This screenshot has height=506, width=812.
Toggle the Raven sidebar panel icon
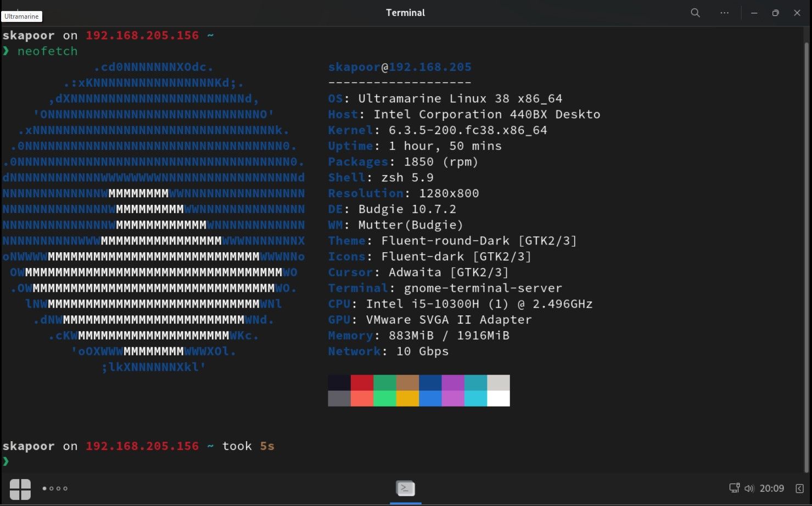click(x=799, y=488)
